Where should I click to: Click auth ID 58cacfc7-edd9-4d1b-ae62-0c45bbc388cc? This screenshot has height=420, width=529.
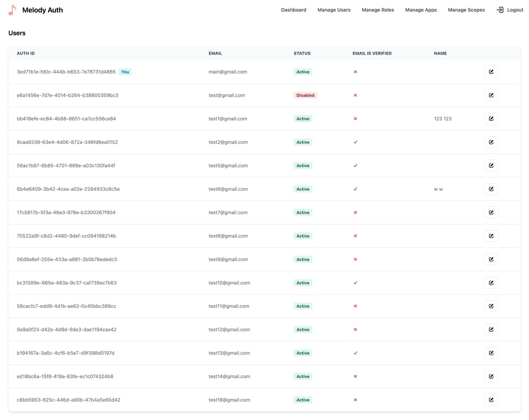[x=67, y=306]
